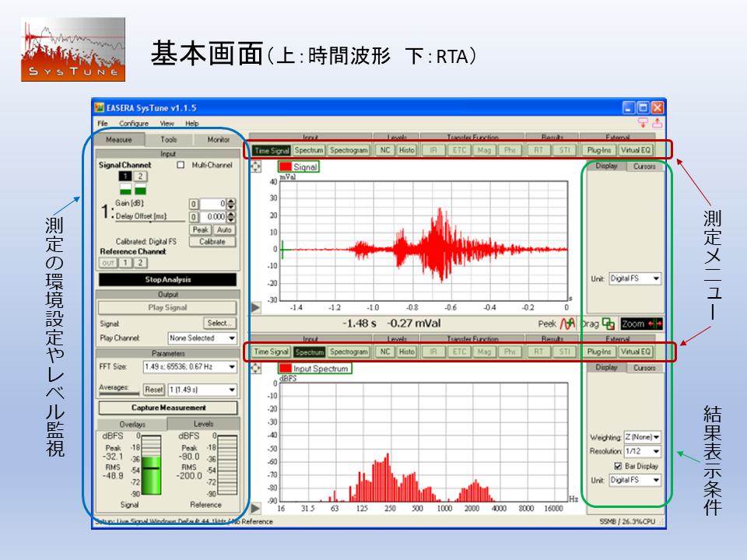Select NC in the upper graph toolbar

[385, 150]
